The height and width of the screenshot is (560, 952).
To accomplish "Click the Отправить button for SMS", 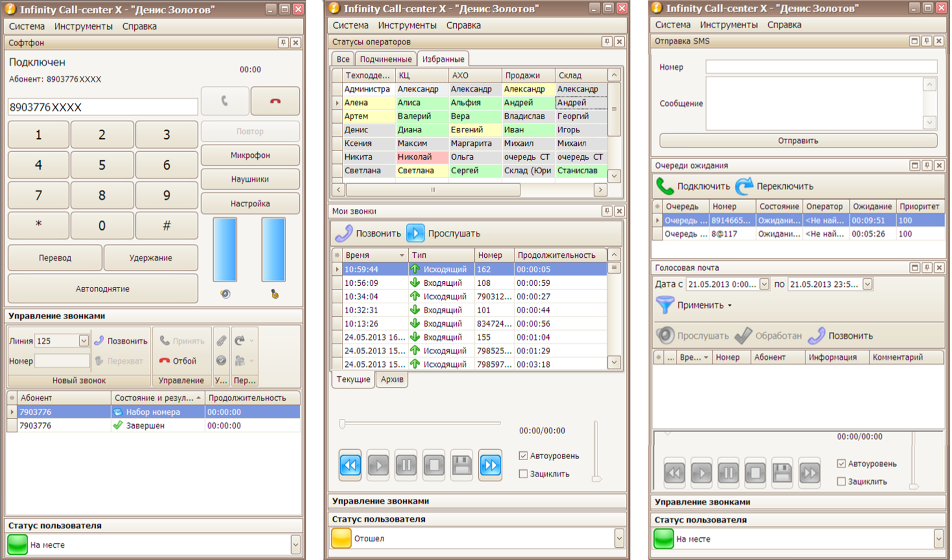I will [798, 141].
